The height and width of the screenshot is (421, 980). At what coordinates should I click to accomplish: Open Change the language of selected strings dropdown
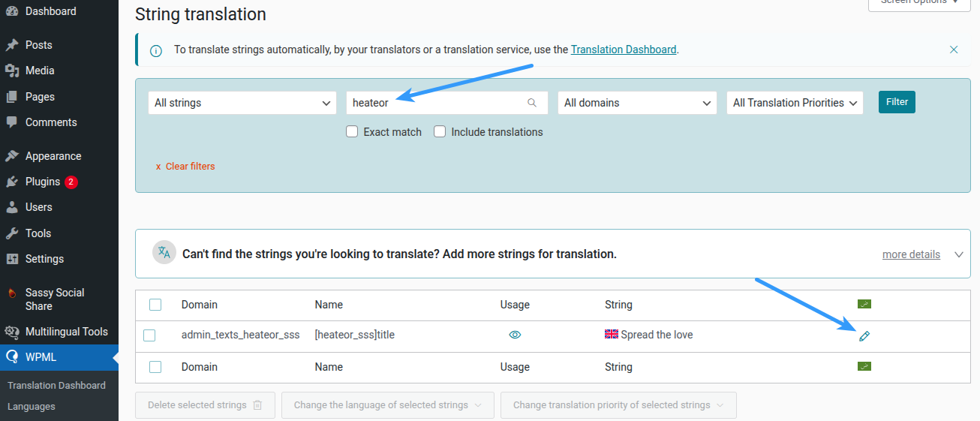[388, 405]
